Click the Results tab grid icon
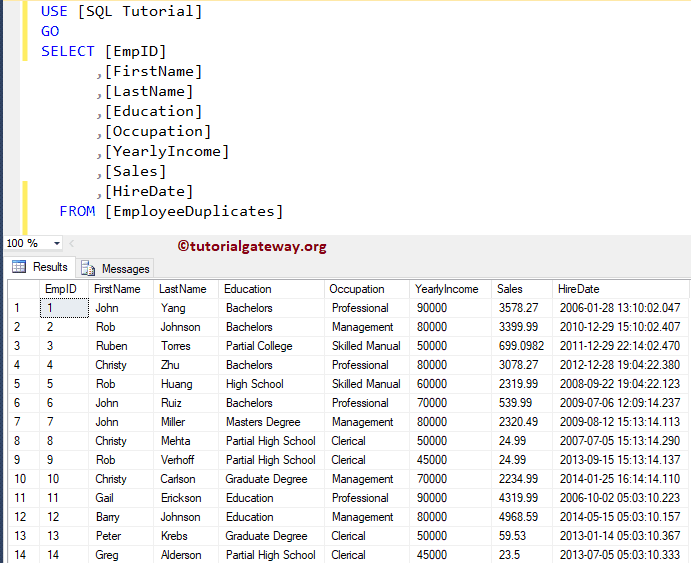Viewport: 691px width, 563px height. pos(18,267)
